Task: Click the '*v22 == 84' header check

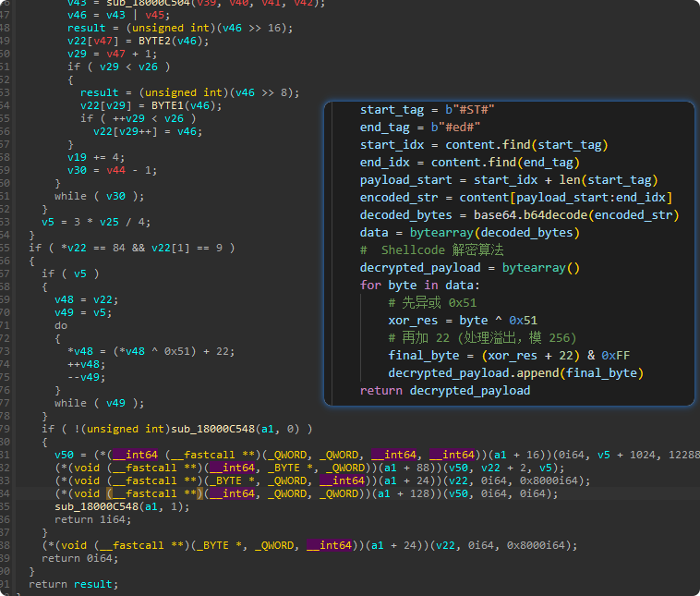Action: tap(94, 248)
